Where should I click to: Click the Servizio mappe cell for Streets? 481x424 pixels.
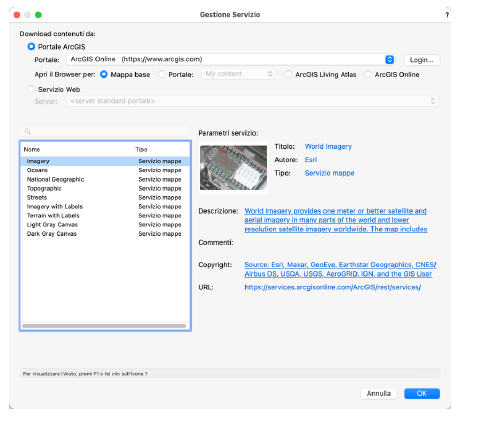[160, 197]
